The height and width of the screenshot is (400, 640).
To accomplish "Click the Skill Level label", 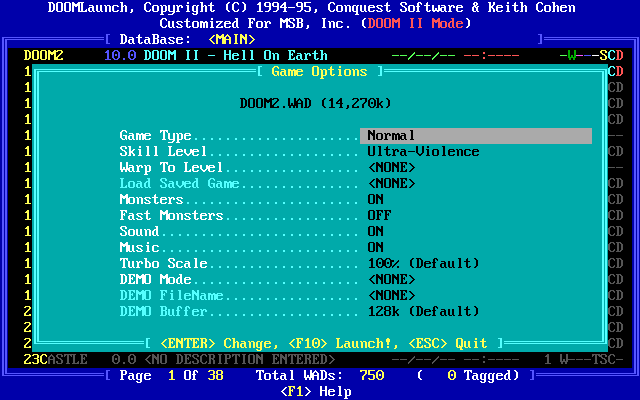I will pyautogui.click(x=163, y=151).
